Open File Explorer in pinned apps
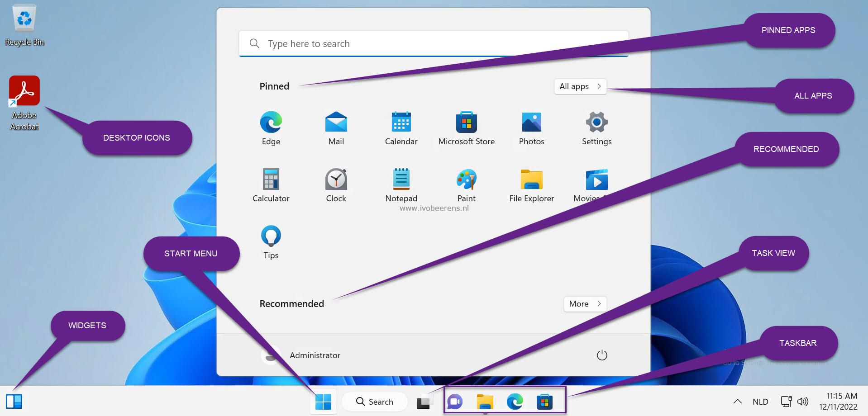The height and width of the screenshot is (416, 868). (x=532, y=185)
